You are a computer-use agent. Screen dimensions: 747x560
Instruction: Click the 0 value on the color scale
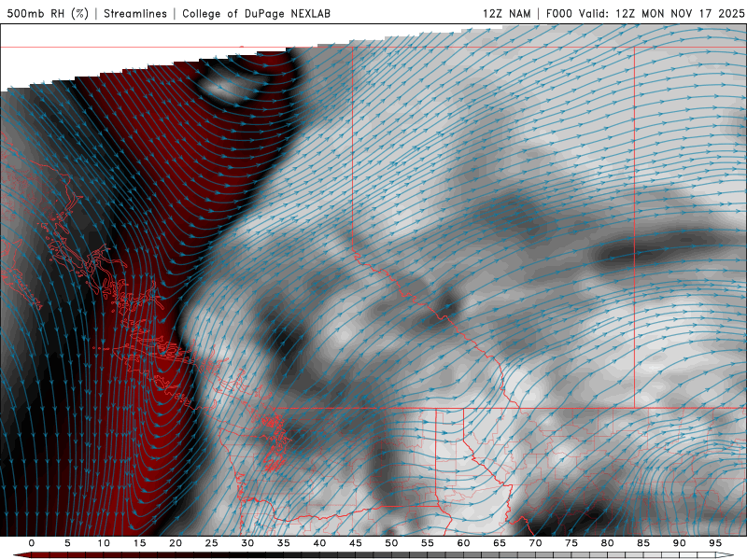(x=32, y=543)
